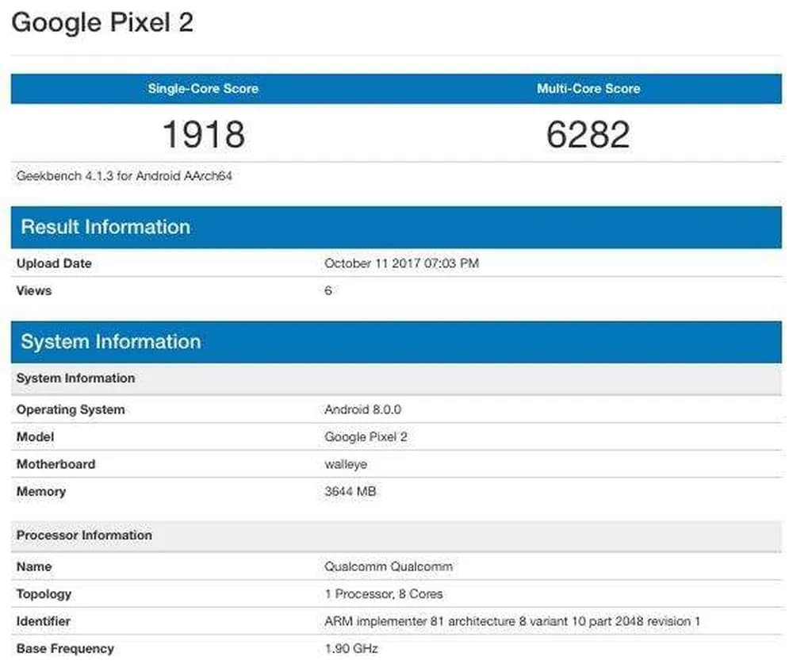Viewport: 812px width, 672px height.
Task: Click the Google Pixel 2 page title
Action: [x=102, y=22]
